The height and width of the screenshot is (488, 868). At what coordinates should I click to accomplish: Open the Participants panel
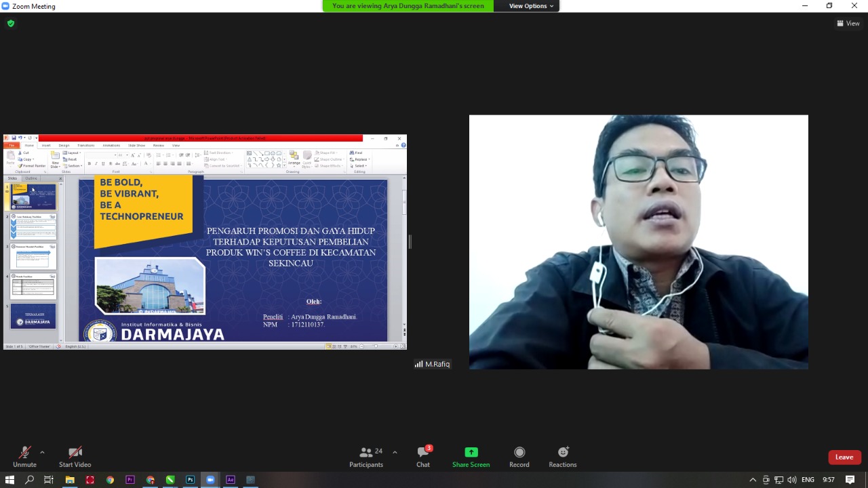[366, 457]
